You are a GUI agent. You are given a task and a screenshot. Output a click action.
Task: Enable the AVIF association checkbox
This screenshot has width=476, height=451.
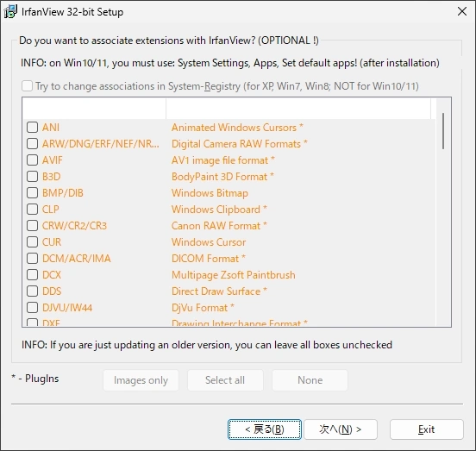point(32,160)
